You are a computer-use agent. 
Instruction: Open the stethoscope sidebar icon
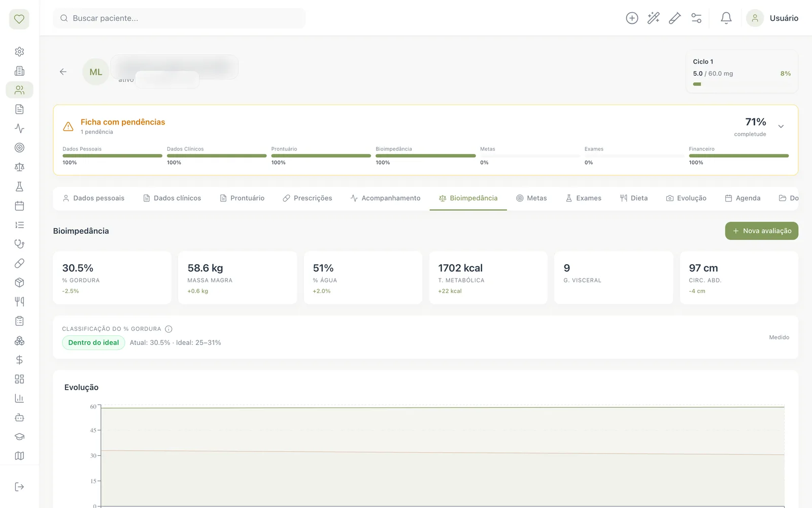(19, 244)
